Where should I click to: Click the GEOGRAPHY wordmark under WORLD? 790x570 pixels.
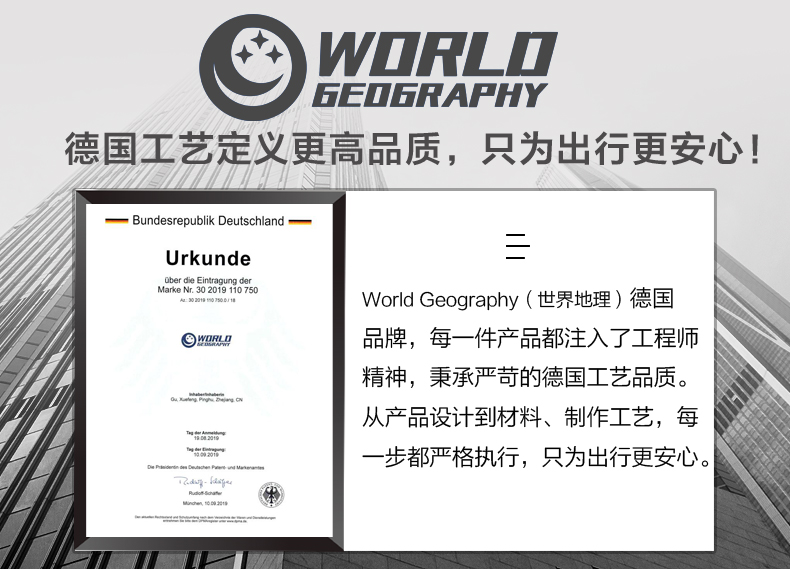tap(429, 95)
